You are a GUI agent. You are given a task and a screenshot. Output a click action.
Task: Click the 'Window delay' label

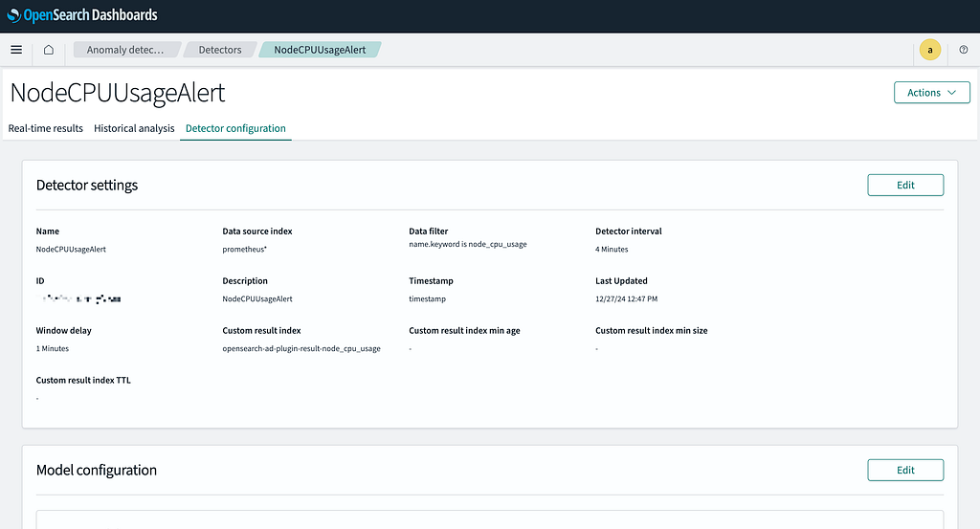[x=64, y=331]
